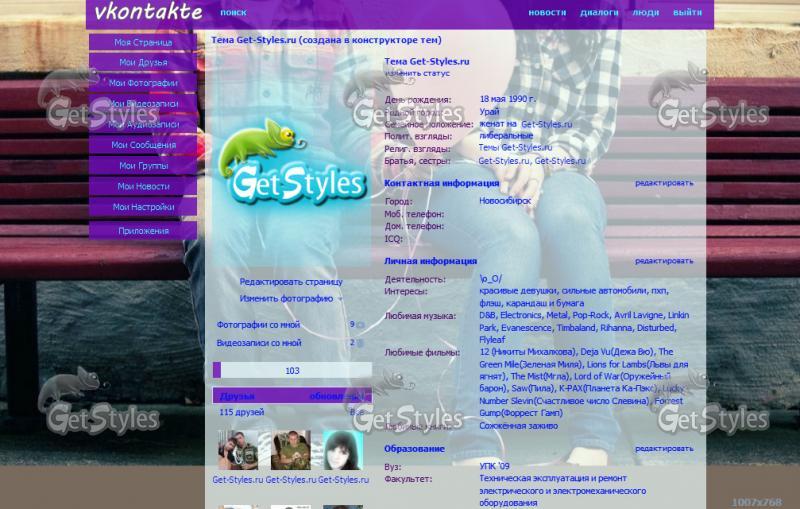This screenshot has width=800, height=509.
Task: Click Saw(Пила) in favorite films
Action: coord(532,389)
